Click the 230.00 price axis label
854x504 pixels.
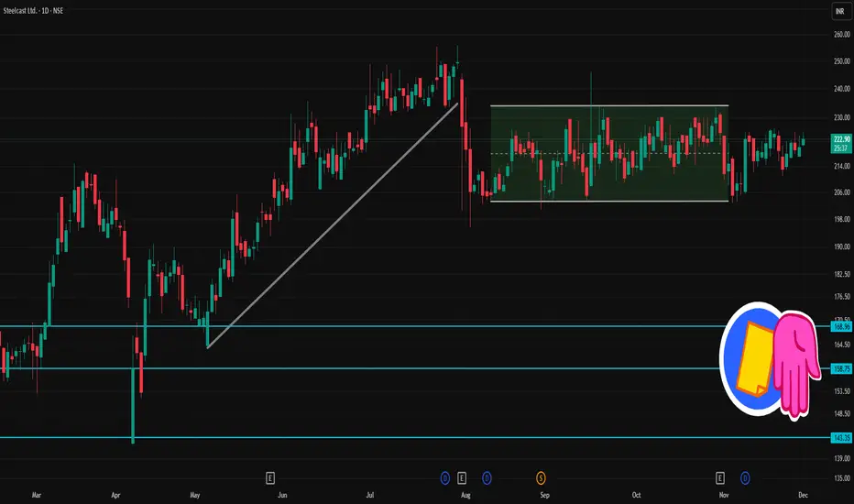841,117
